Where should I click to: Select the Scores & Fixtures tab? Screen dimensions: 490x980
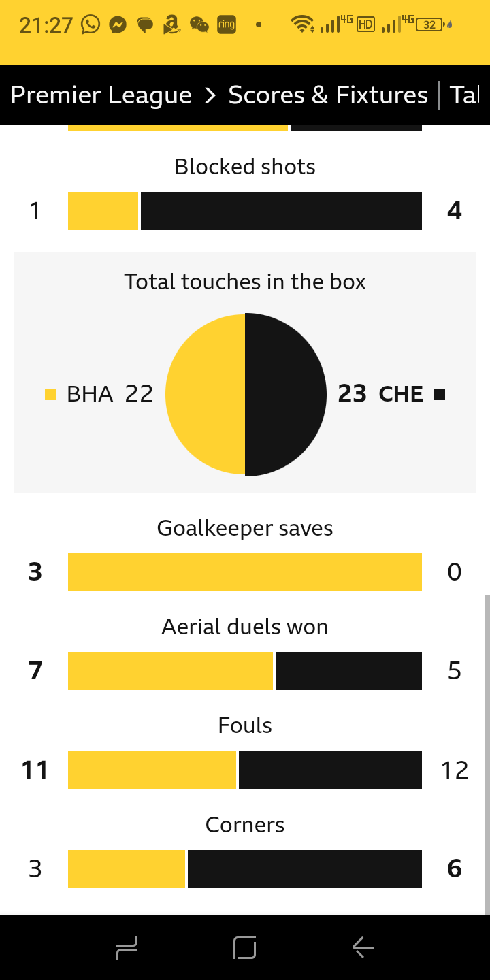tap(328, 95)
